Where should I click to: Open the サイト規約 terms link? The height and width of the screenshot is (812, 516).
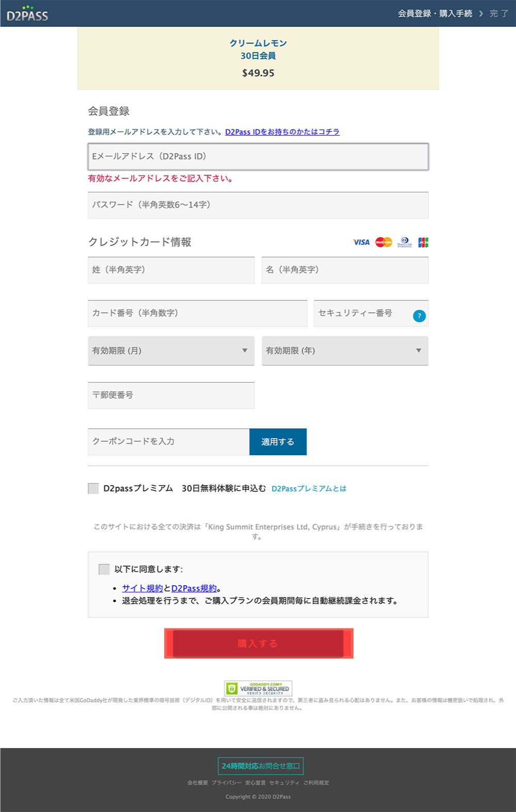(x=142, y=588)
